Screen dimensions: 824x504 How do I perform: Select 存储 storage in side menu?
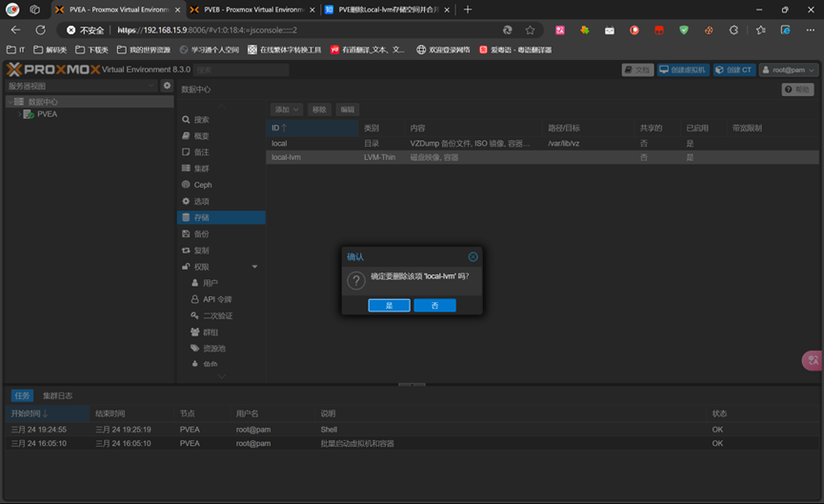coord(221,217)
